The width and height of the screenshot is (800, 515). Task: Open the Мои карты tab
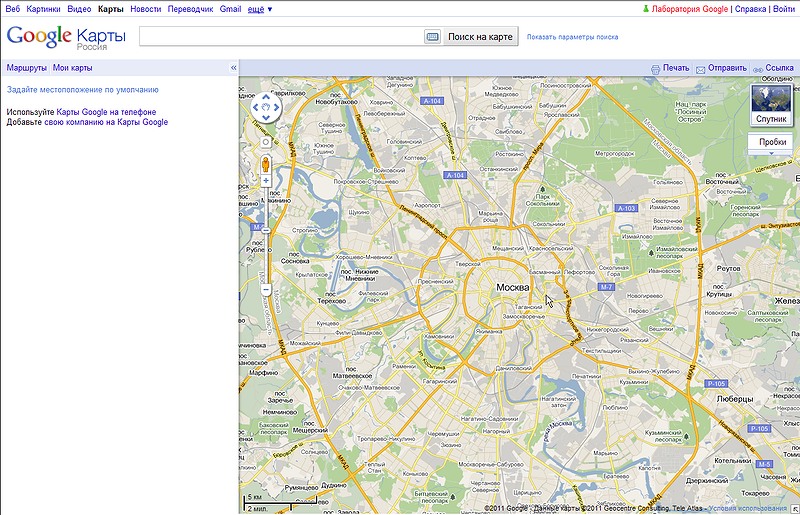[x=73, y=68]
